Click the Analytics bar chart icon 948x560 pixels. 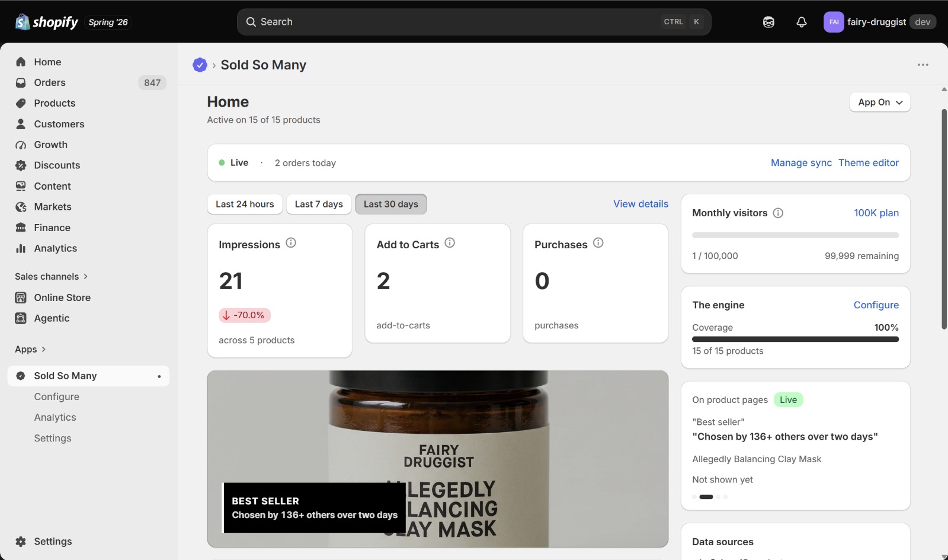[x=21, y=248]
